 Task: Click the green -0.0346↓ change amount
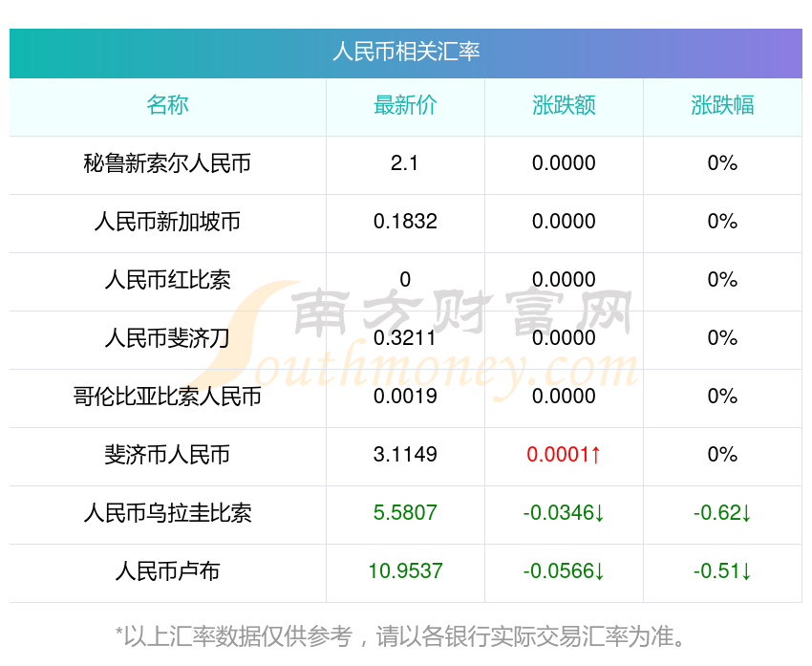click(564, 513)
